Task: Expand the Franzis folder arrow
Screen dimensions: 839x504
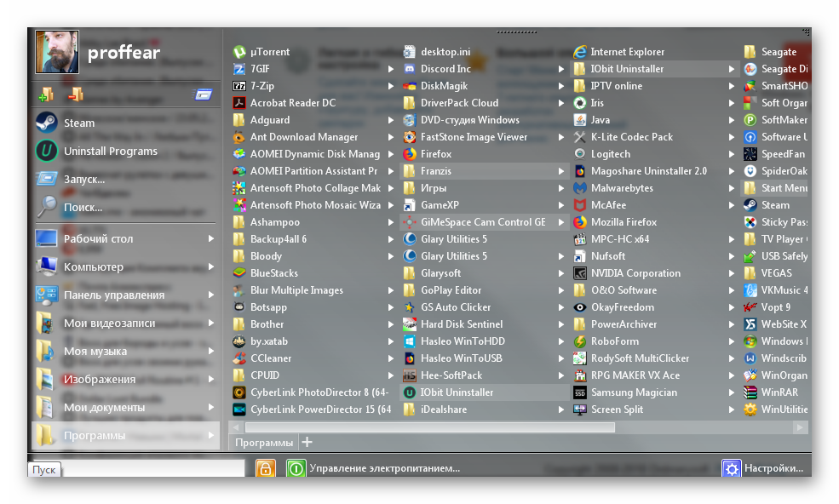Action: [x=560, y=171]
